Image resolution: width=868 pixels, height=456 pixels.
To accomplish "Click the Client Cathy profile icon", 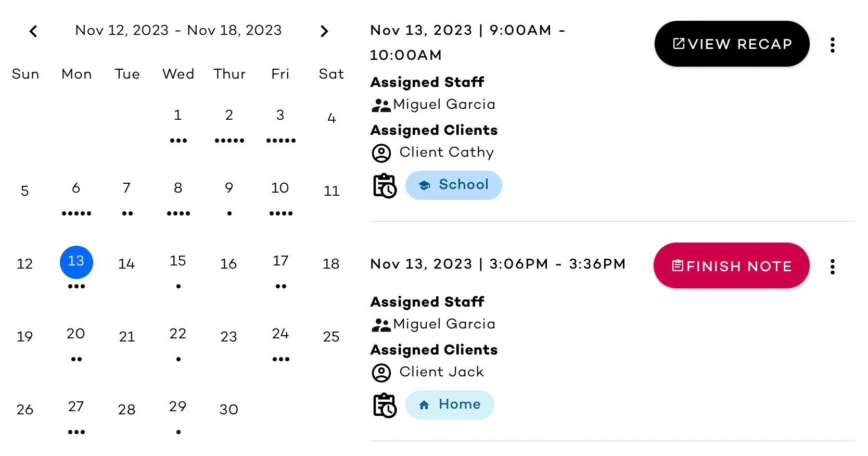I will coord(381,153).
